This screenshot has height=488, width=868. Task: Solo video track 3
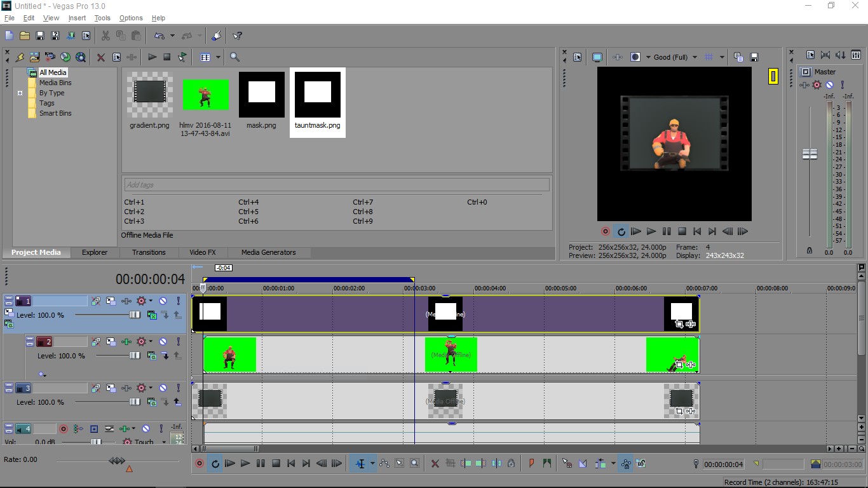click(178, 388)
